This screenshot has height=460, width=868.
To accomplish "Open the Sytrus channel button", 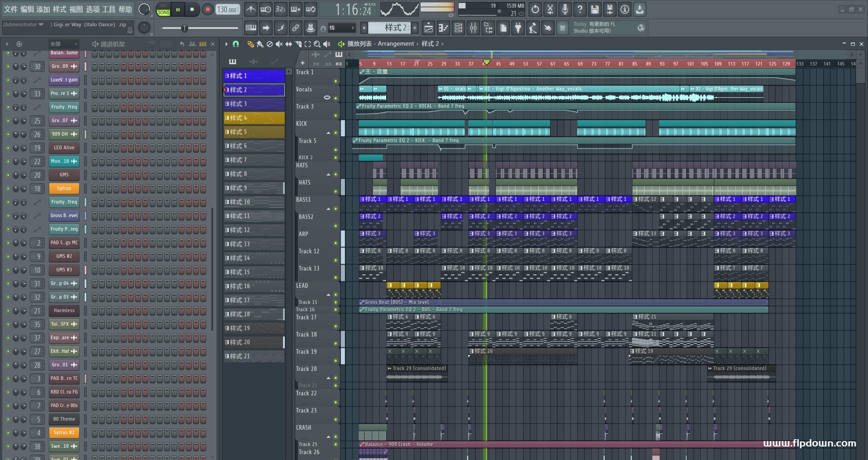I will pos(64,189).
